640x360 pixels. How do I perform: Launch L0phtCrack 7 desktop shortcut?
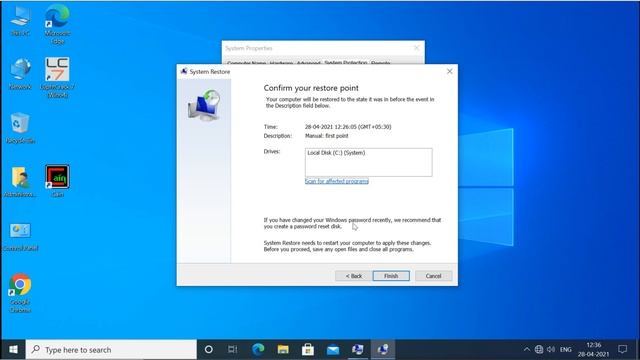(x=58, y=78)
